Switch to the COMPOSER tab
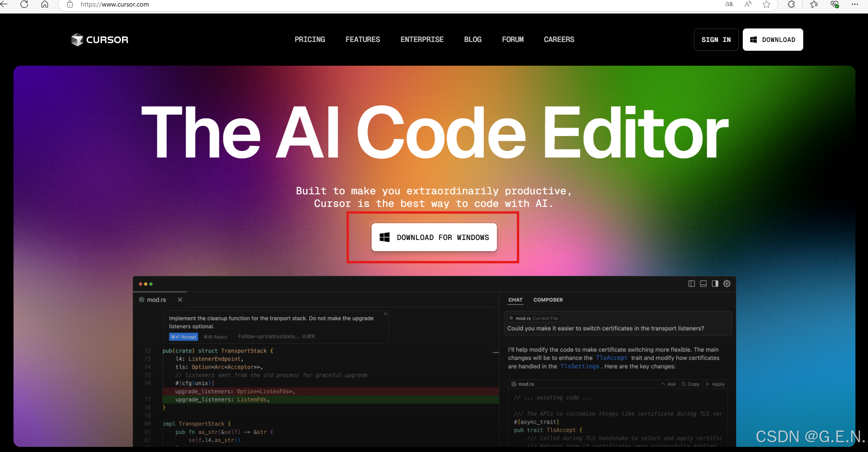This screenshot has height=452, width=868. [x=548, y=300]
